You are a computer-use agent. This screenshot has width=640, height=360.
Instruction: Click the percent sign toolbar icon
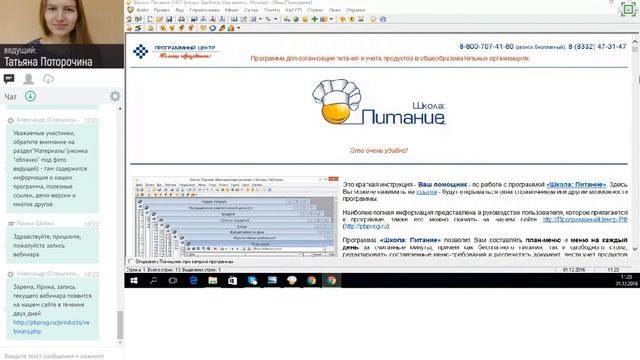click(x=268, y=19)
